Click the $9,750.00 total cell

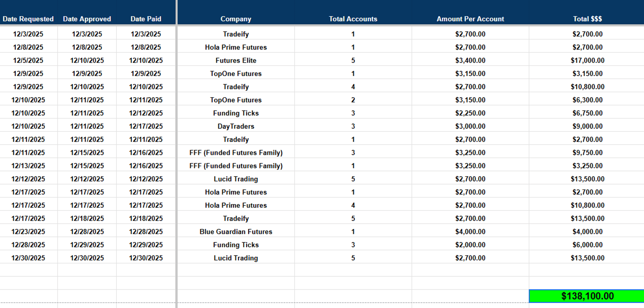coord(587,152)
